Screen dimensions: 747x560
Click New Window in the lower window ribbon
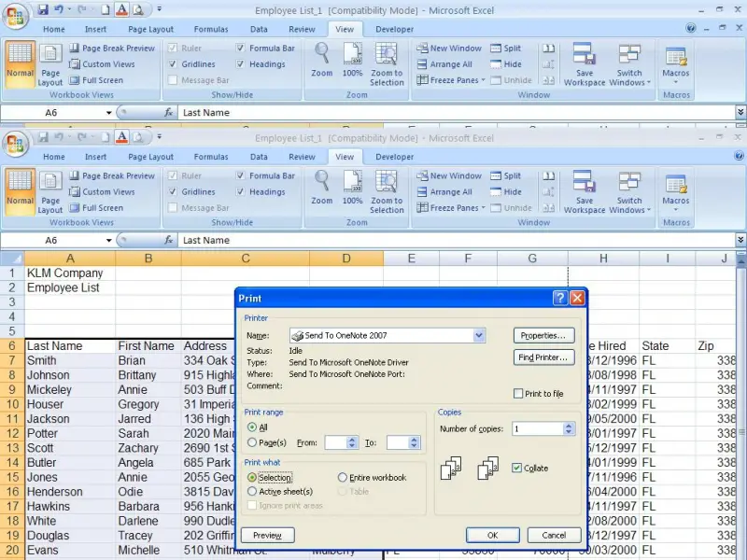click(x=449, y=175)
